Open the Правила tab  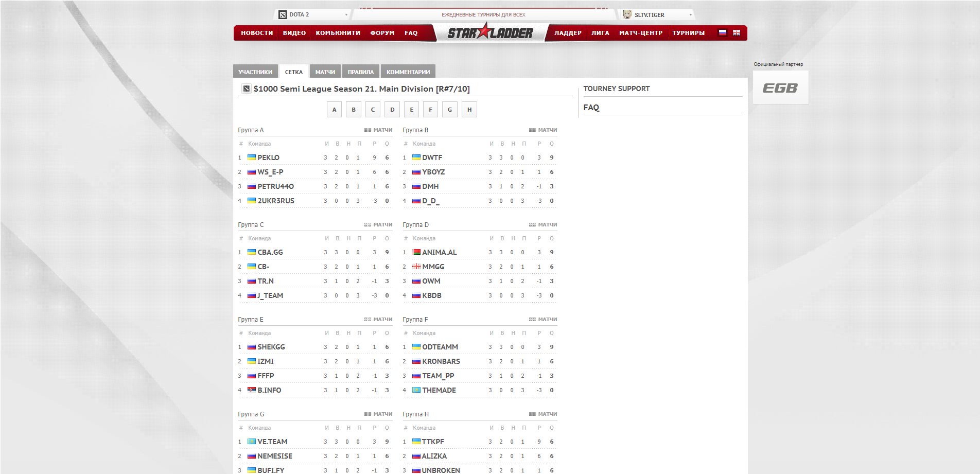[360, 72]
